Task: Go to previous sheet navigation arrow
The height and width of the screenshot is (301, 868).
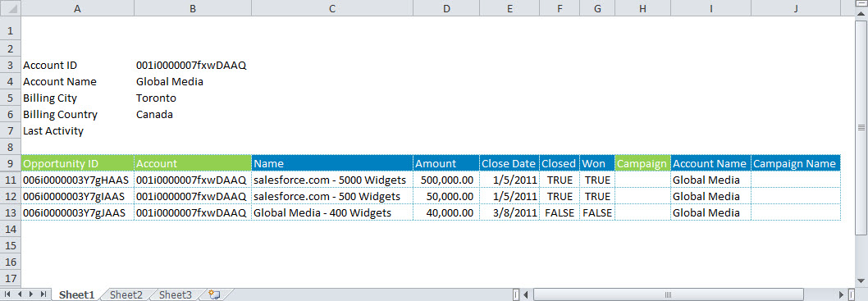Action: point(20,295)
